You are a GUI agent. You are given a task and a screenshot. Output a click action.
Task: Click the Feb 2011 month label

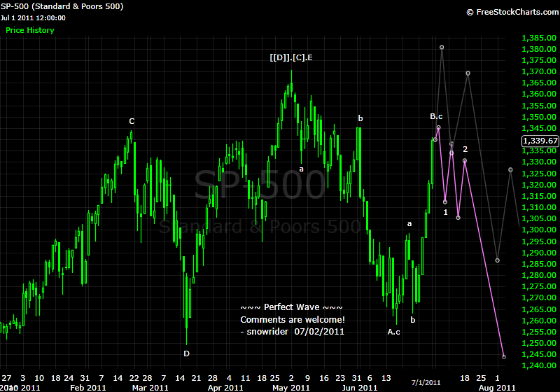coord(88,388)
